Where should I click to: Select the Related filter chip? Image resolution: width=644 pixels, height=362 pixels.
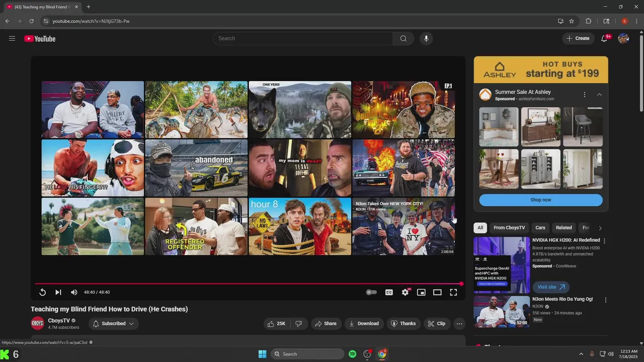point(563,228)
